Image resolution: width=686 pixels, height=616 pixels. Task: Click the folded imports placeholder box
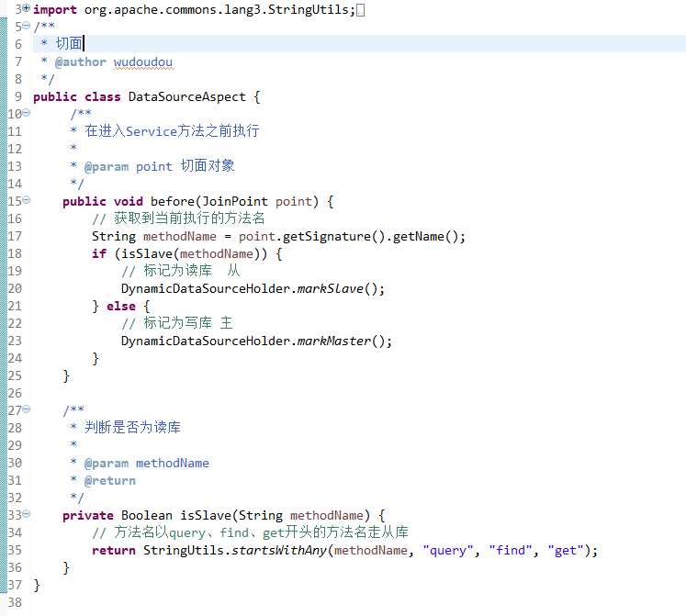(x=361, y=9)
